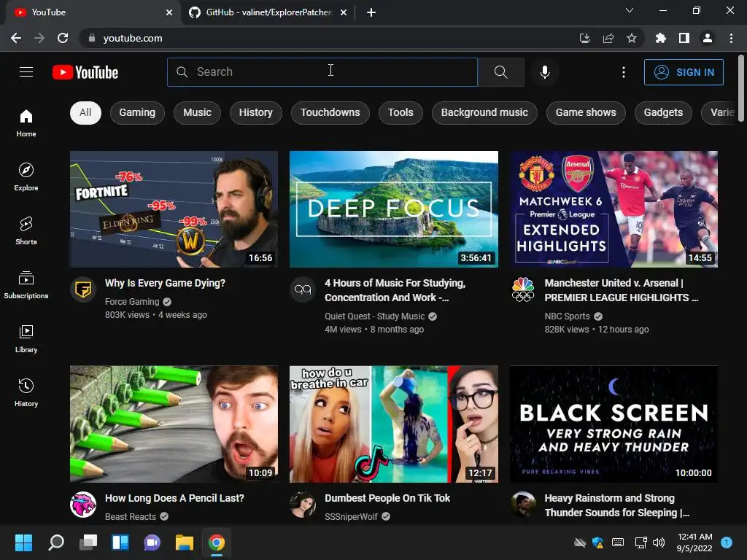Open Subscriptions in the sidebar
Viewport: 747px width, 560px height.
26,284
